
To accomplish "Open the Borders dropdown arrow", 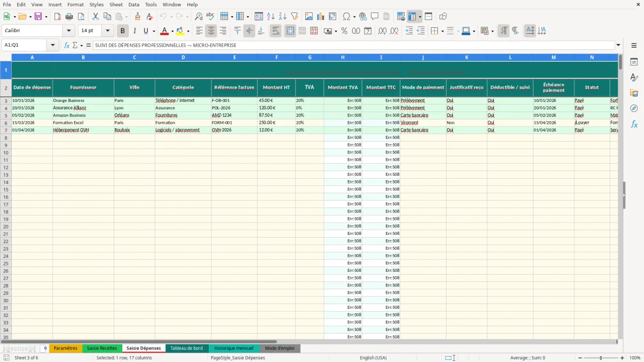I will 442,31.
